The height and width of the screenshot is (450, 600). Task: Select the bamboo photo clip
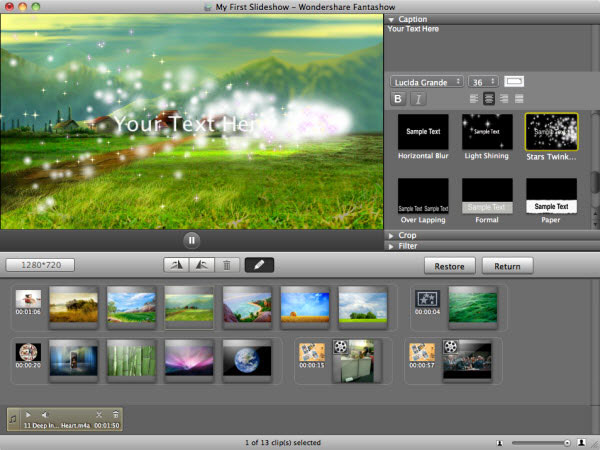point(131,360)
